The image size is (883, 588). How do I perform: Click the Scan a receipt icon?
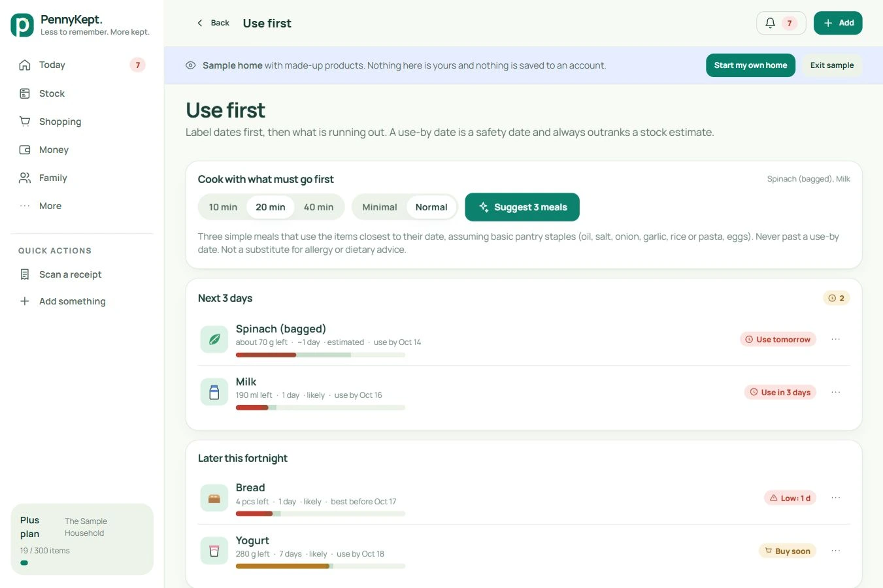pyautogui.click(x=25, y=274)
